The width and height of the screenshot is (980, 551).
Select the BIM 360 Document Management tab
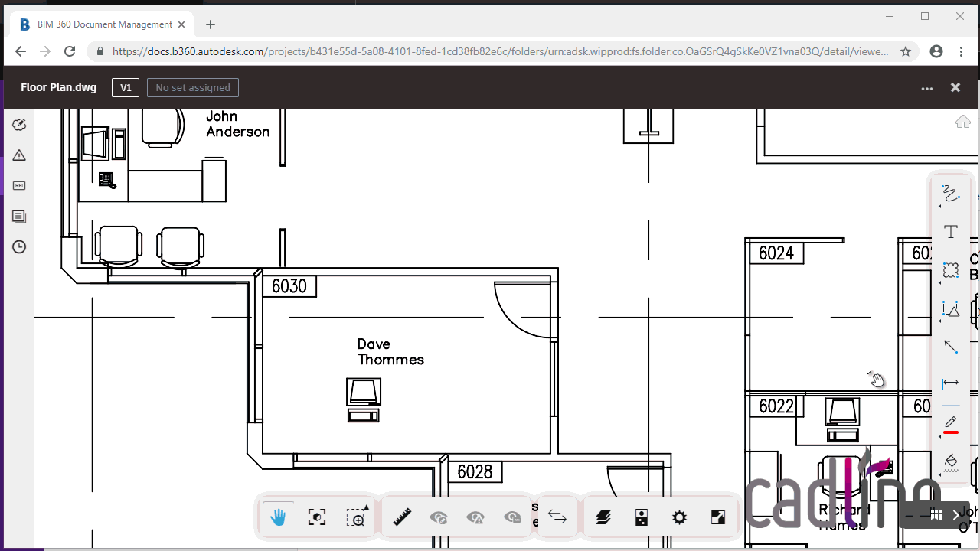[103, 24]
